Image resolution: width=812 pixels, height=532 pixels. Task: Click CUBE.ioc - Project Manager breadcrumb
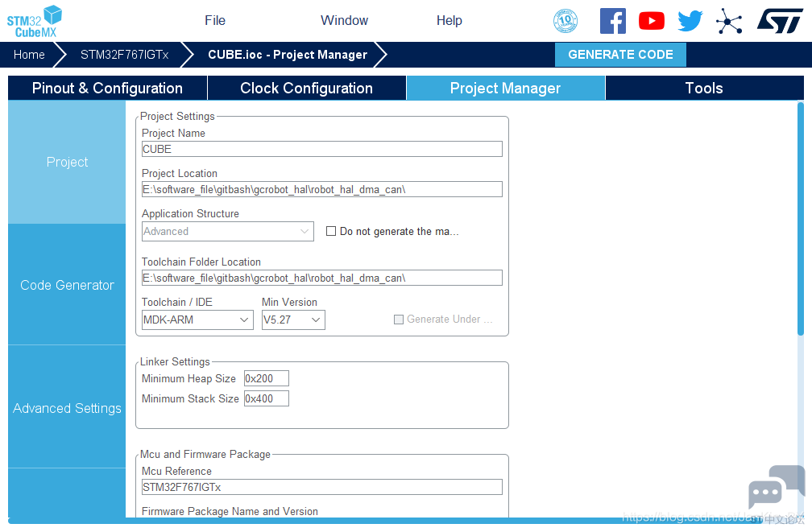pos(288,55)
